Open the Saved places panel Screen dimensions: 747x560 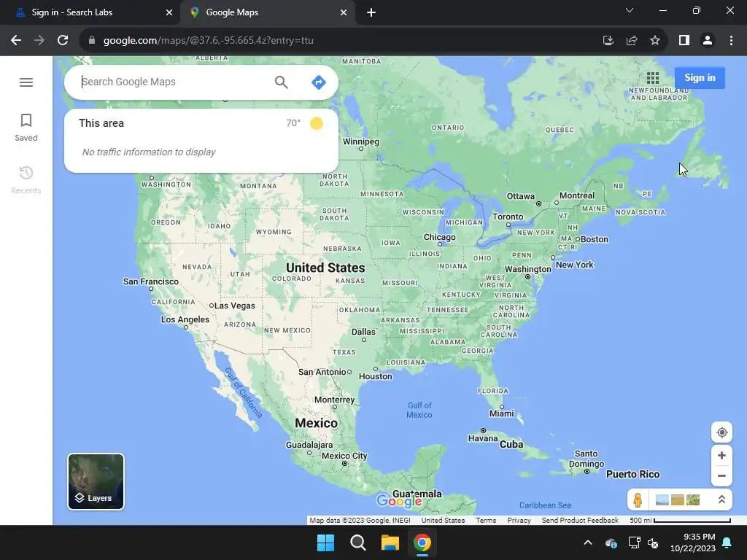pos(26,128)
